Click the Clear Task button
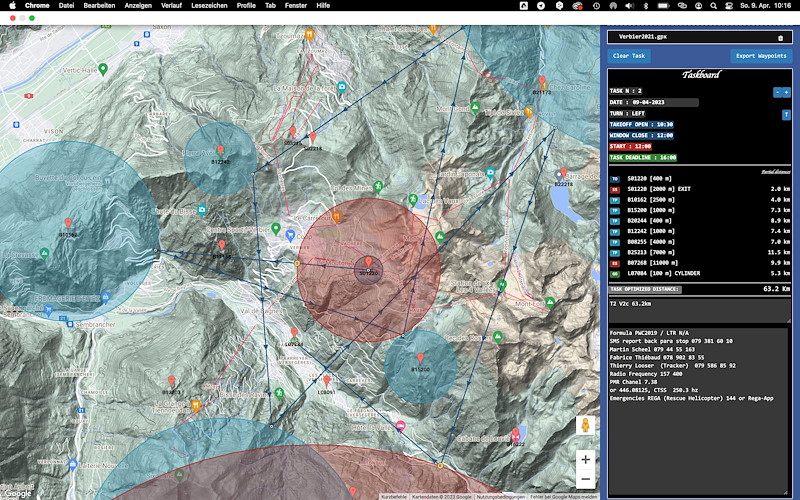Image resolution: width=800 pixels, height=500 pixels. [x=629, y=56]
